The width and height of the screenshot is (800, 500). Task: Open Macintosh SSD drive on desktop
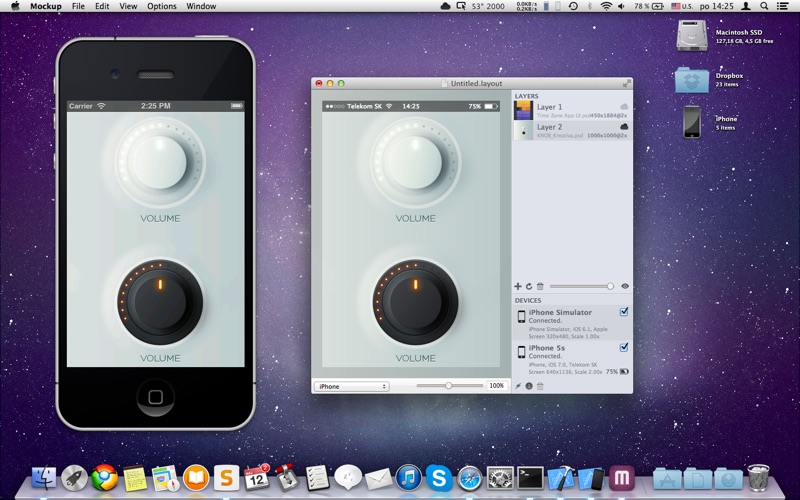tap(692, 36)
